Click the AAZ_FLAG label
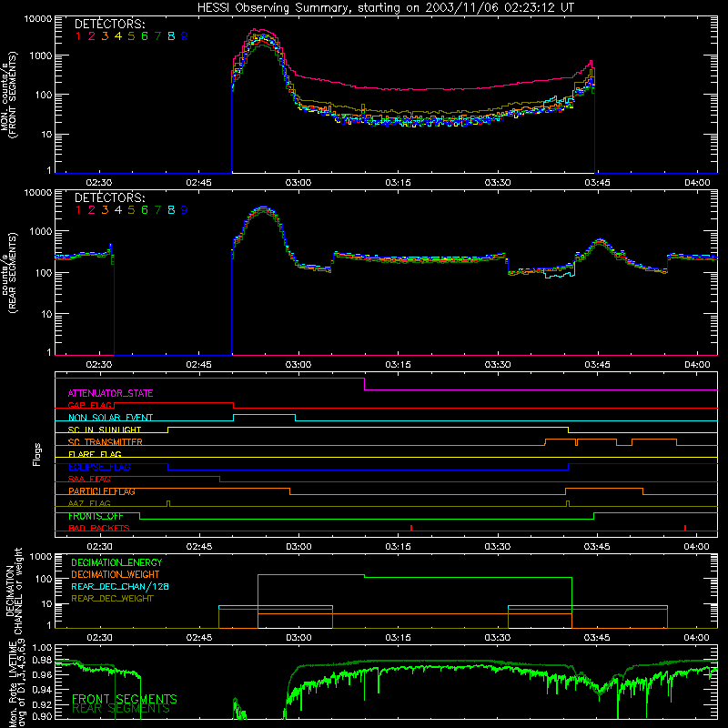This screenshot has width=728, height=728. [x=89, y=503]
